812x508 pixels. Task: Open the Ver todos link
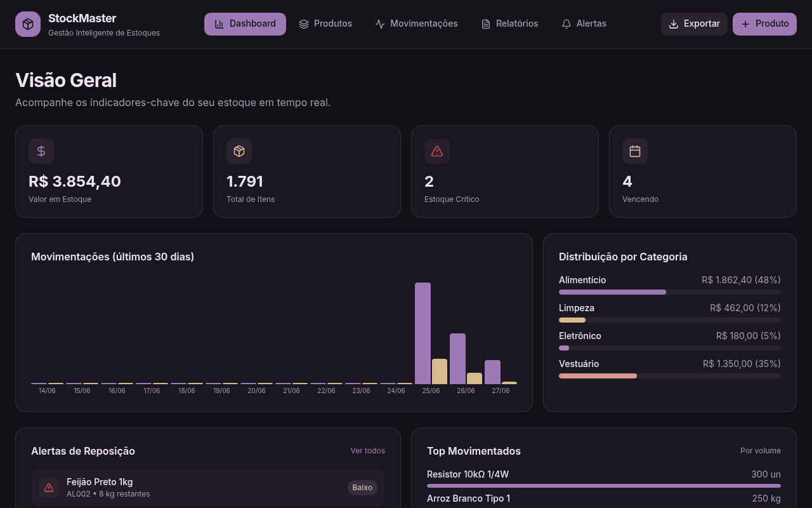point(368,451)
